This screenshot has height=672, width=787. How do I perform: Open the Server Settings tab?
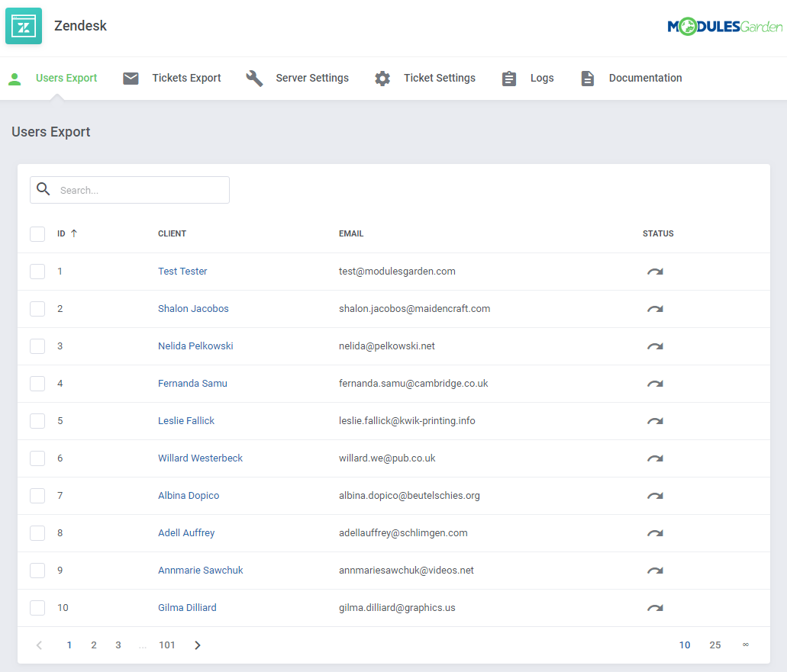pos(312,79)
